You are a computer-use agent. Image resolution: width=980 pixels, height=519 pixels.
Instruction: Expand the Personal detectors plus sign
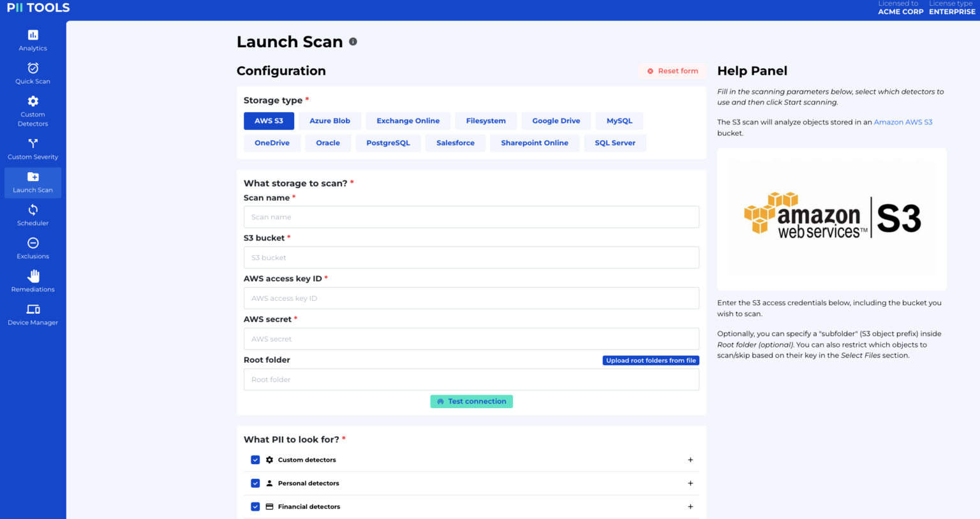(x=690, y=483)
